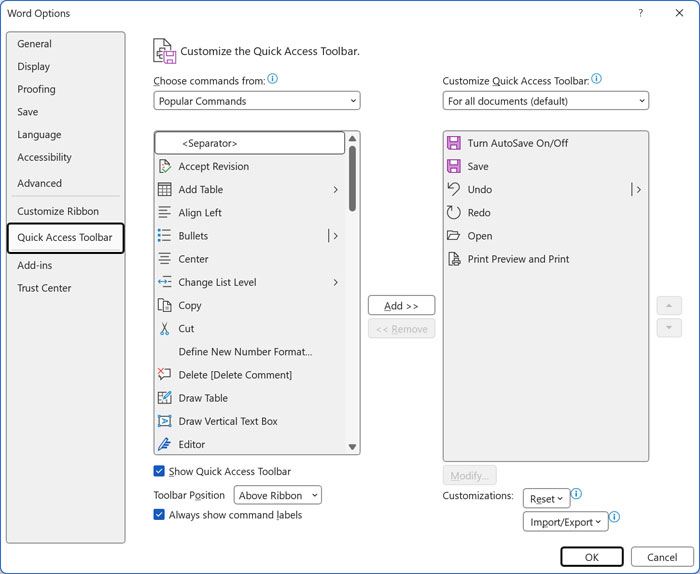Select Draw Vertical Text Box icon
The height and width of the screenshot is (574, 700).
[x=164, y=421]
